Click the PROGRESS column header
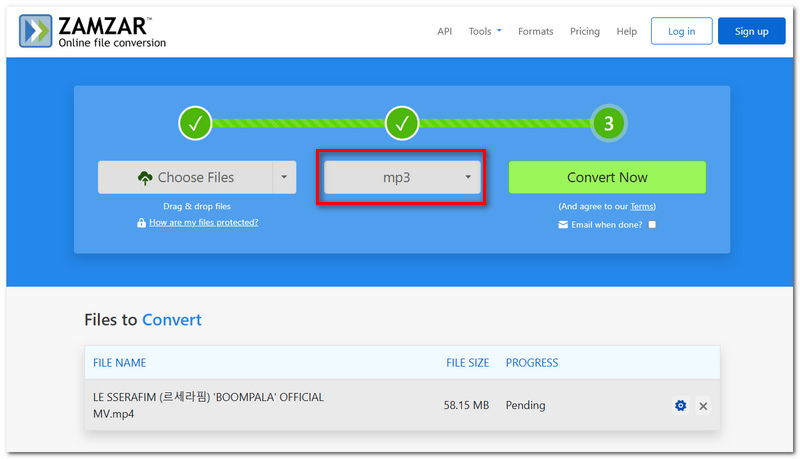800x459 pixels. 532,363
